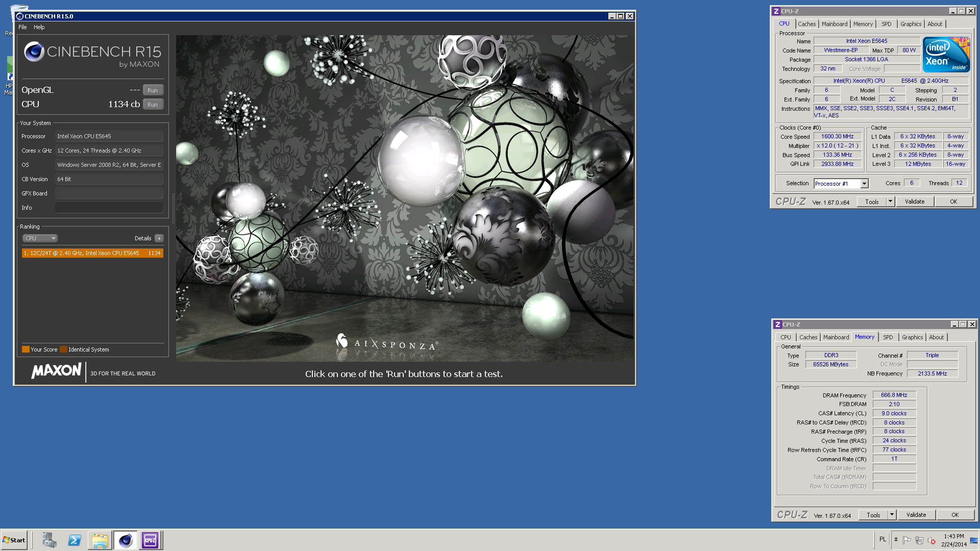The width and height of the screenshot is (980, 551).
Task: Click OK in top CPU-Z window
Action: point(953,202)
